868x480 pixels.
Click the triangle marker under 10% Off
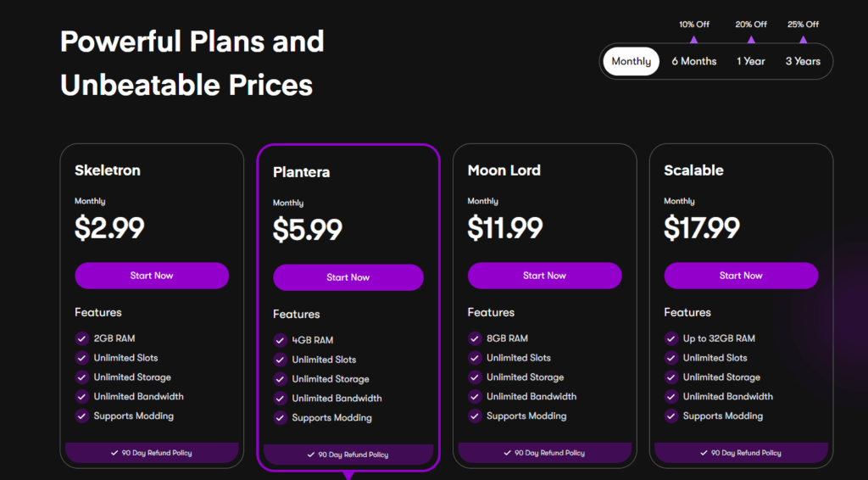[x=693, y=39]
